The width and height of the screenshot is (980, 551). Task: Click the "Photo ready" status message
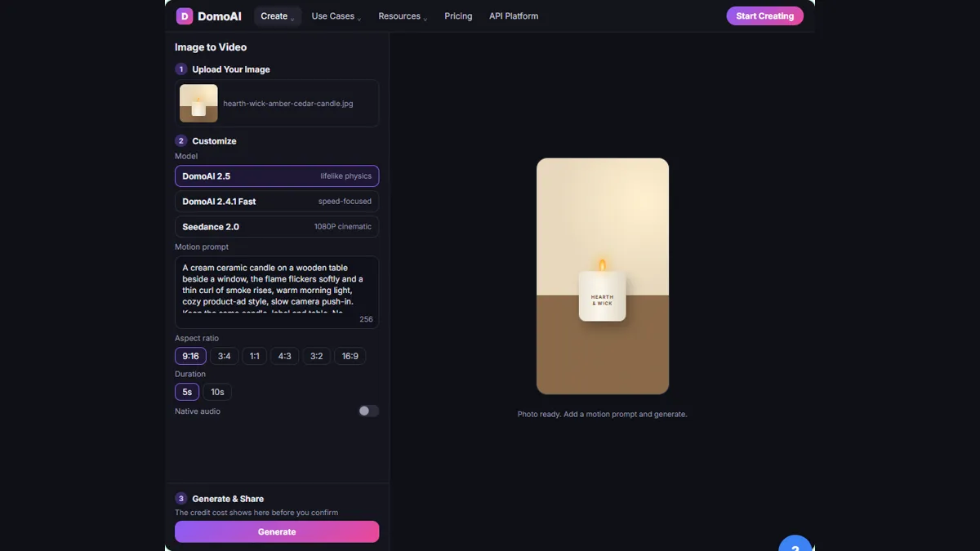point(603,414)
